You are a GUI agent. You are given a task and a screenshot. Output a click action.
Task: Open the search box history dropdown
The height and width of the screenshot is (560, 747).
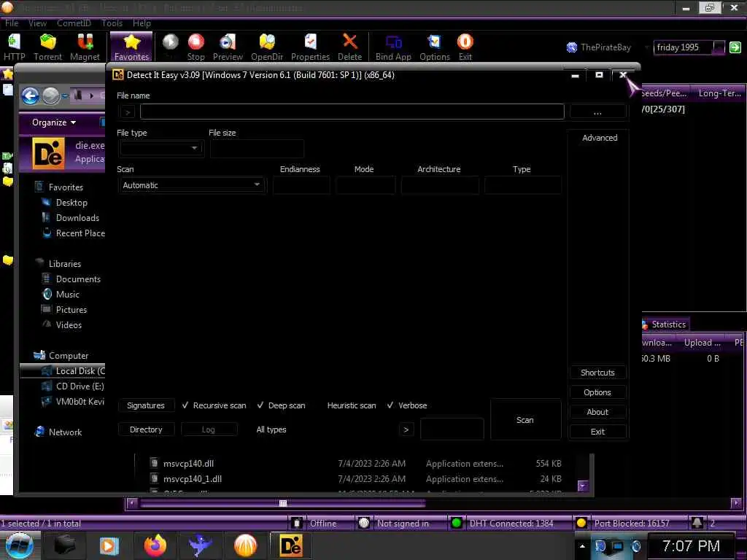pyautogui.click(x=719, y=47)
